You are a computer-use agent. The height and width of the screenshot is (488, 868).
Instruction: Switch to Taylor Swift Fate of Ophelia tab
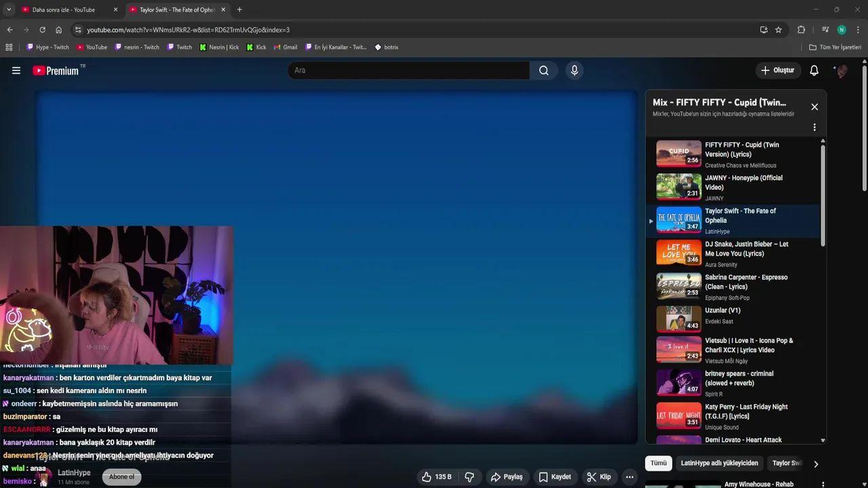click(177, 9)
